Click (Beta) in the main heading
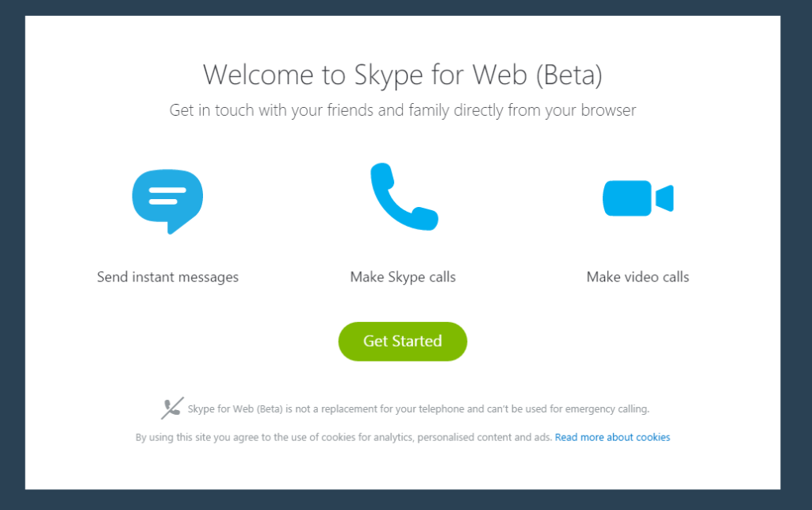The width and height of the screenshot is (812, 510). pyautogui.click(x=569, y=75)
